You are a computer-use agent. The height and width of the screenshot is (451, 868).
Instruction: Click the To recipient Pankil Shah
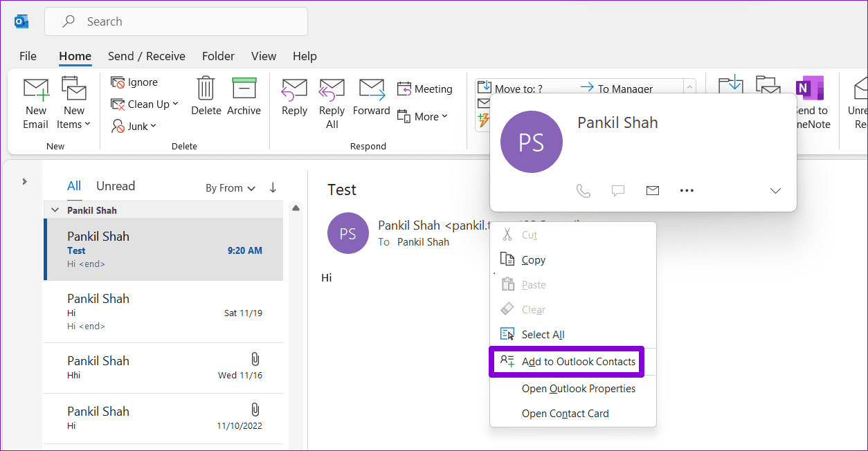point(423,242)
